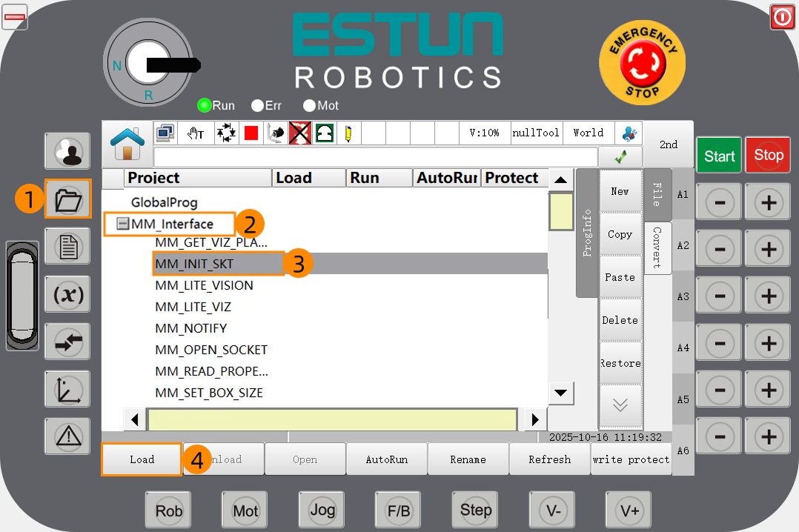Open the V:10% speed selector

[484, 133]
